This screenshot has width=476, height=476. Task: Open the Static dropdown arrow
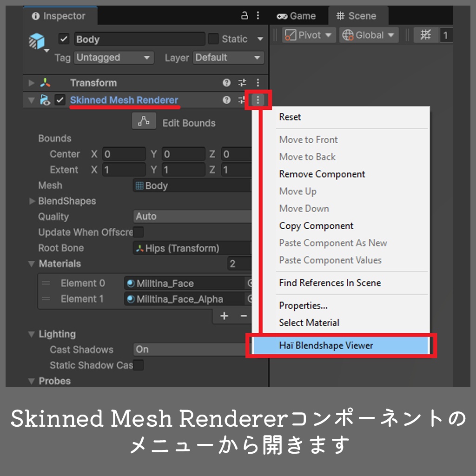[x=260, y=39]
